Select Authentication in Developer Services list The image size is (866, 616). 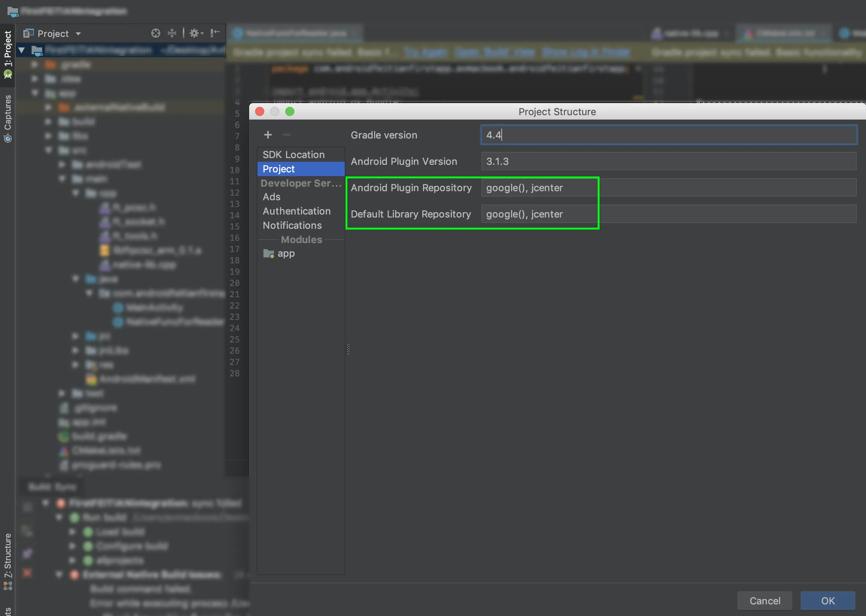[x=297, y=211]
